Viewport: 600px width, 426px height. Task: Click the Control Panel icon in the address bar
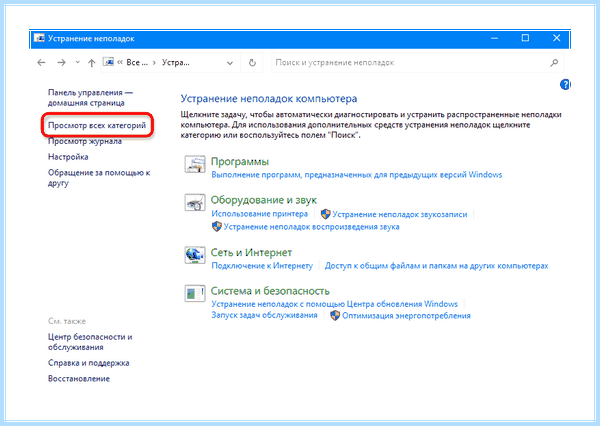[x=109, y=62]
